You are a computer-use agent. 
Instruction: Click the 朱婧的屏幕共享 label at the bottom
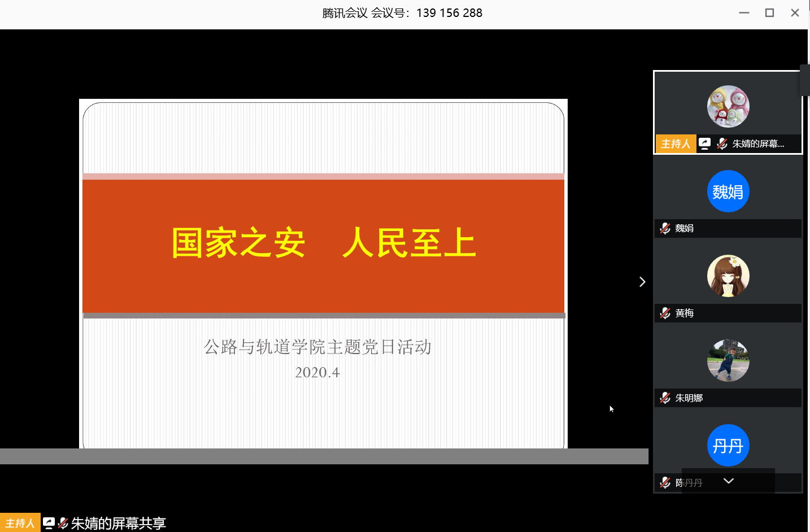[x=119, y=523]
